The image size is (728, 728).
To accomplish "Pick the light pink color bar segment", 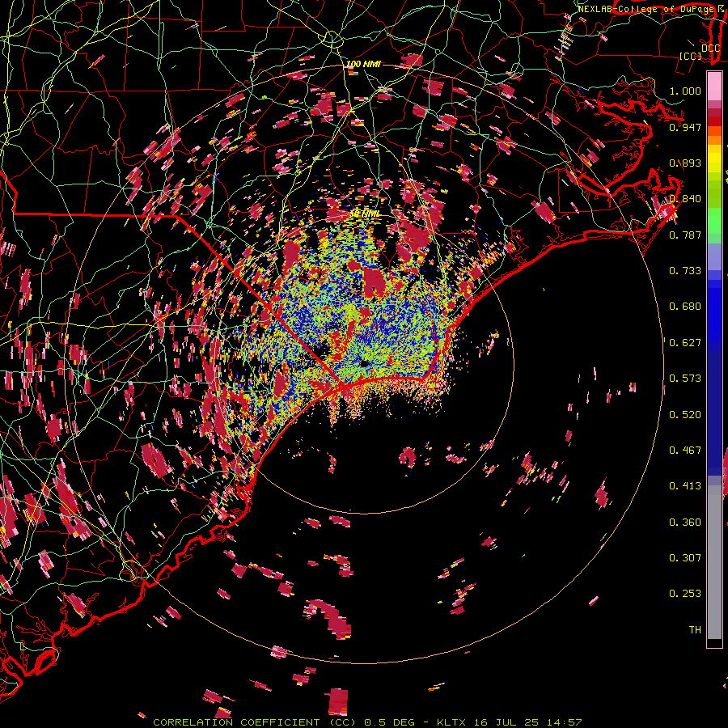I will 714,87.
